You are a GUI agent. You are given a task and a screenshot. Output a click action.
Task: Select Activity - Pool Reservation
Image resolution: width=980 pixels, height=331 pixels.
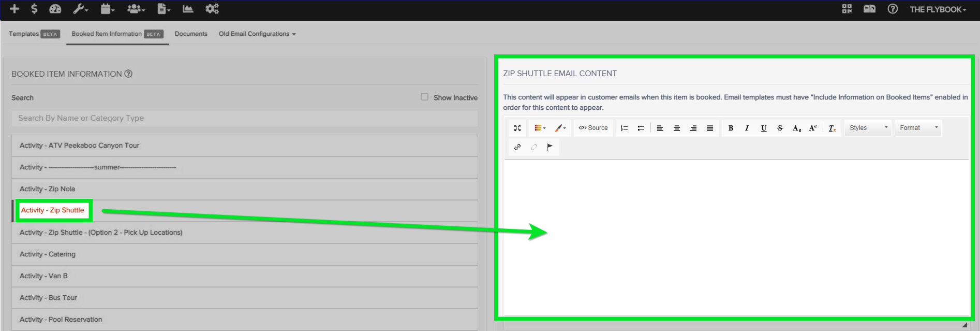245,320
